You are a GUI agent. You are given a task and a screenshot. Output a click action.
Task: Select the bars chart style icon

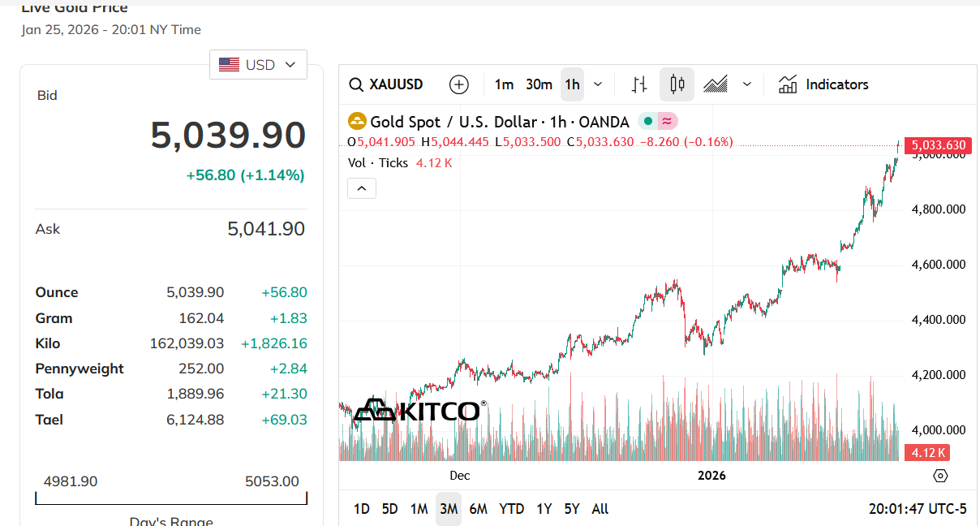[x=639, y=84]
